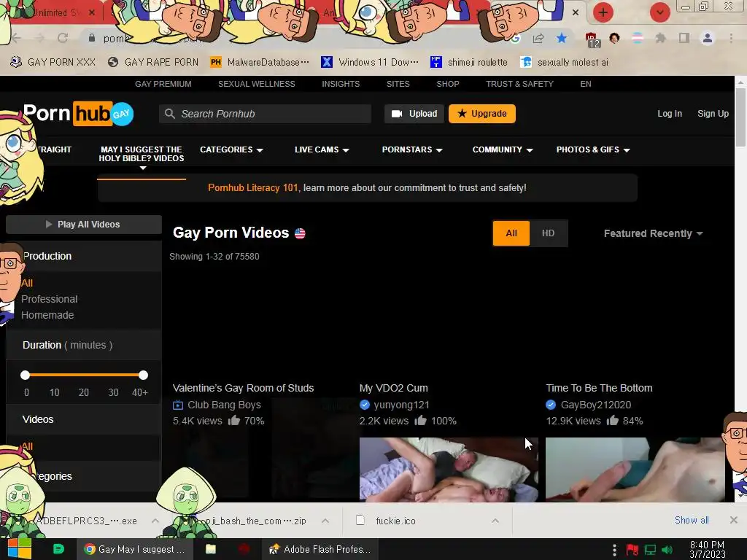
Task: Click the Chrome window taskbar button
Action: coord(135,549)
